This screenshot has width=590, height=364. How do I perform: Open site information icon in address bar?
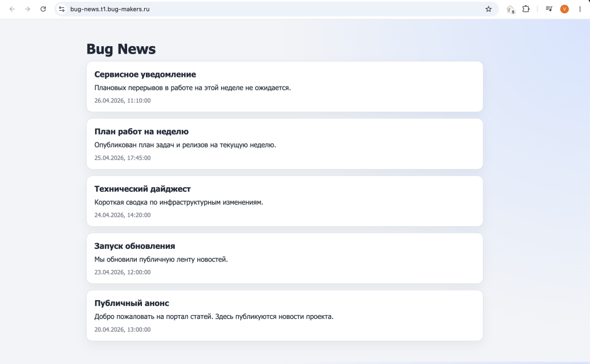(x=62, y=9)
